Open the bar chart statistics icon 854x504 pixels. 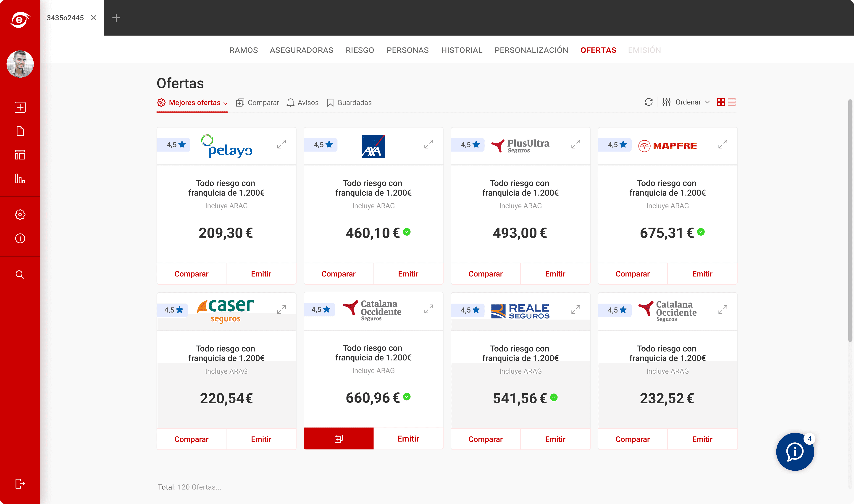[20, 179]
